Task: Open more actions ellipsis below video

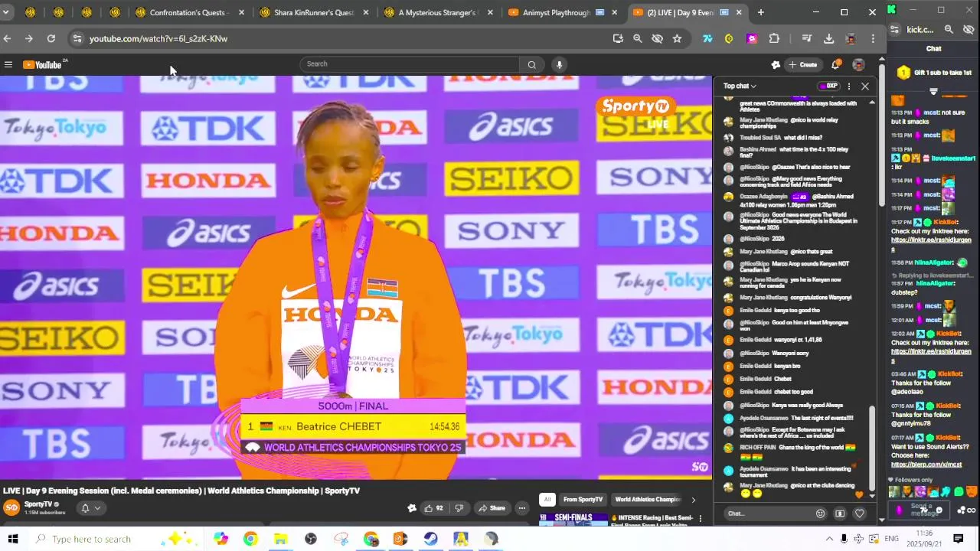Action: coord(521,508)
